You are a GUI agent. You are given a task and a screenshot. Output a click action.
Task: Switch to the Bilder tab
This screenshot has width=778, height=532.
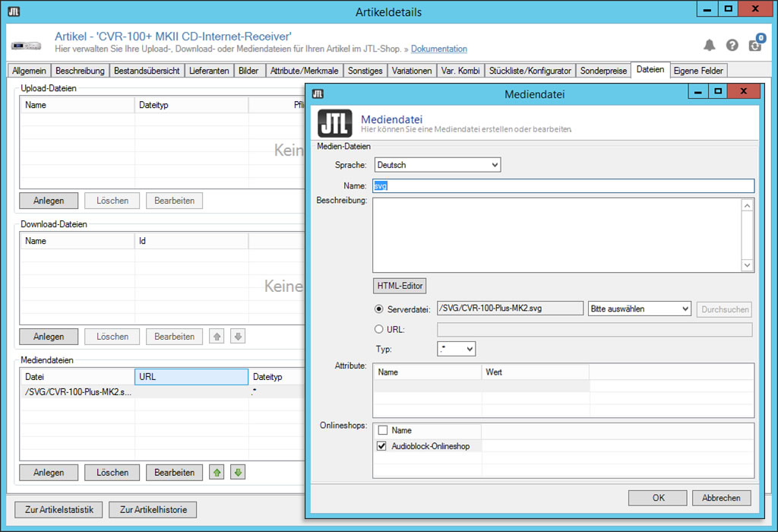click(x=248, y=71)
